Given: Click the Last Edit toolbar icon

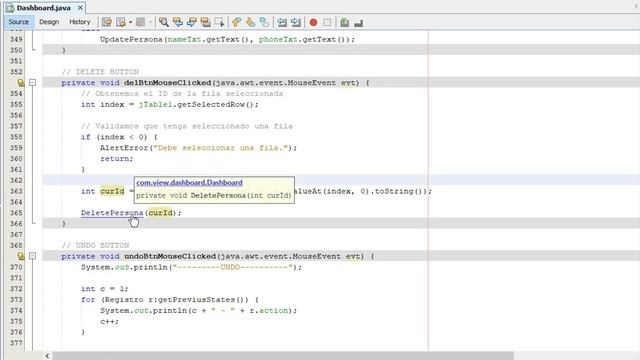Looking at the screenshot, I should tap(107, 22).
